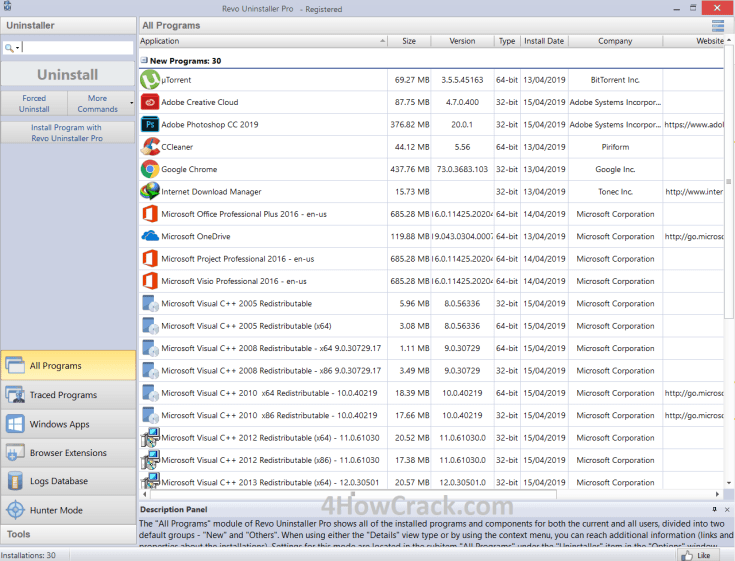Click the Visual C++ 2012 Redistributable (x86) icon
Image resolution: width=735 pixels, height=561 pixels.
(x=150, y=460)
